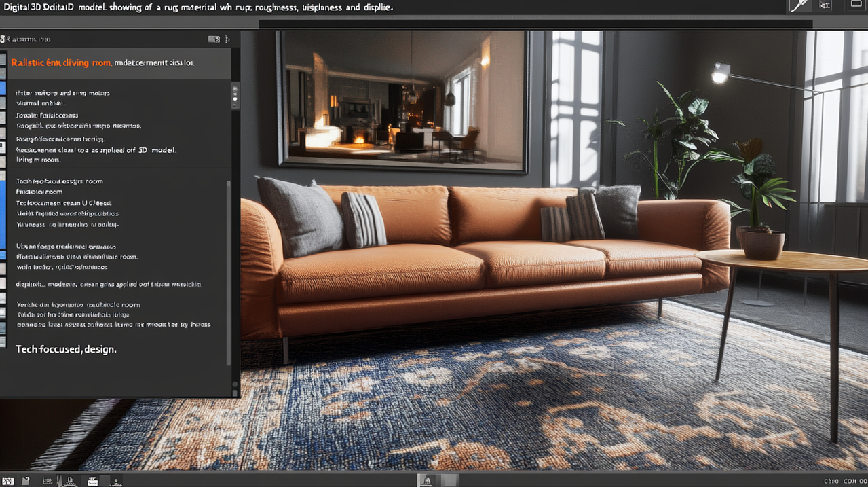Screen dimensions: 868x487
Task: Click the gray badge icon in panel header
Action: 214,39
